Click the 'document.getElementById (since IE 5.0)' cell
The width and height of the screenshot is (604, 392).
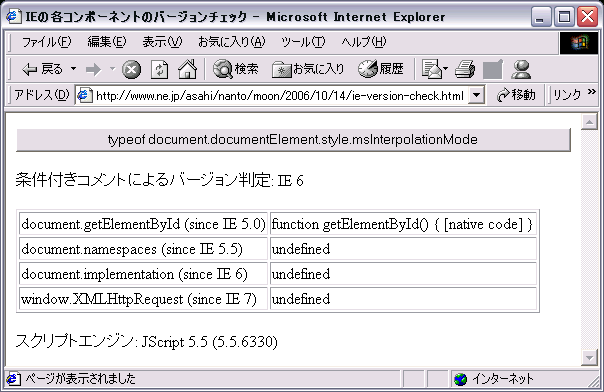point(143,224)
